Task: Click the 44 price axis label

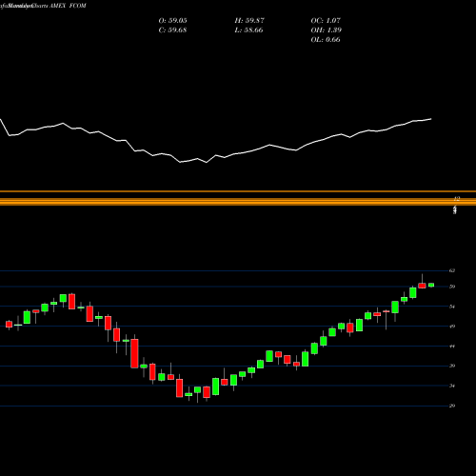Action: (x=452, y=347)
